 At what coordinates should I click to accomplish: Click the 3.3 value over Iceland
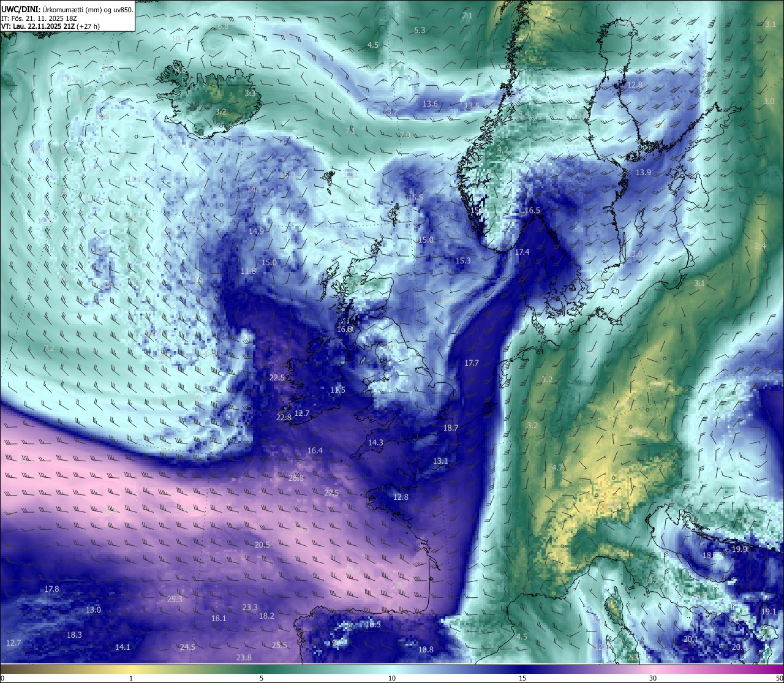(x=250, y=94)
